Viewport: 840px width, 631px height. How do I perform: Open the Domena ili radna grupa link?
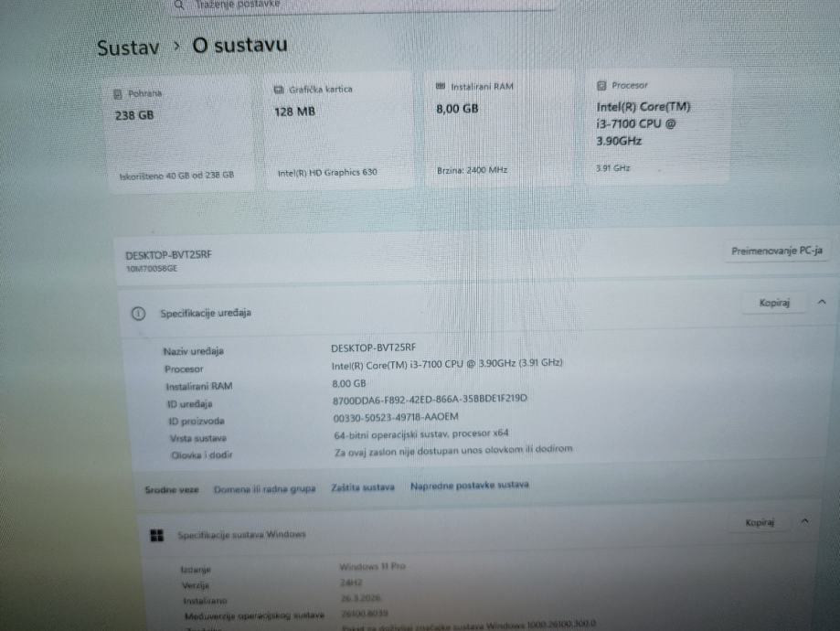[x=265, y=489]
